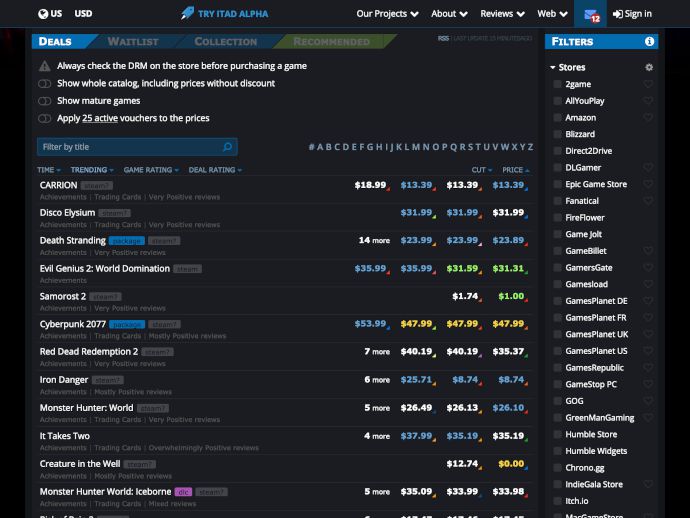Switch to the Recommended tab
The image size is (690, 518).
[331, 41]
